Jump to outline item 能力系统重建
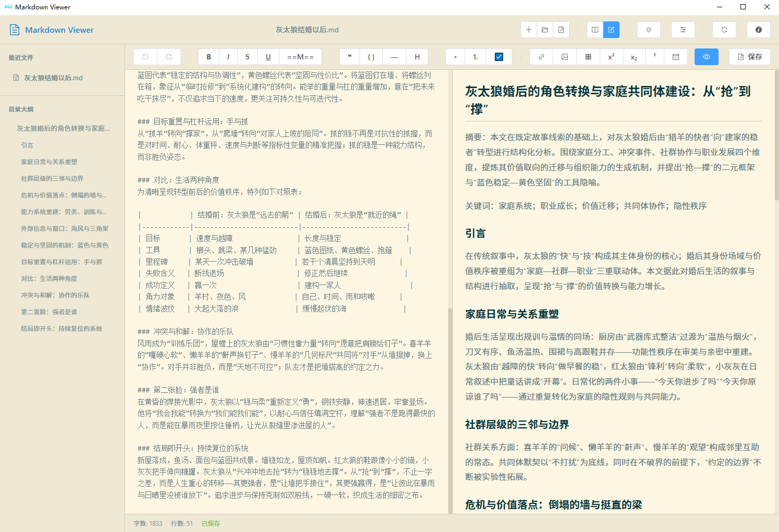This screenshot has height=532, width=779. (63, 212)
